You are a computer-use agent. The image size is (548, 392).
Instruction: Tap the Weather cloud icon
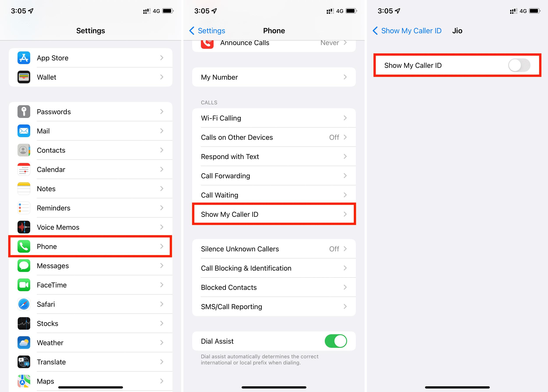click(24, 343)
